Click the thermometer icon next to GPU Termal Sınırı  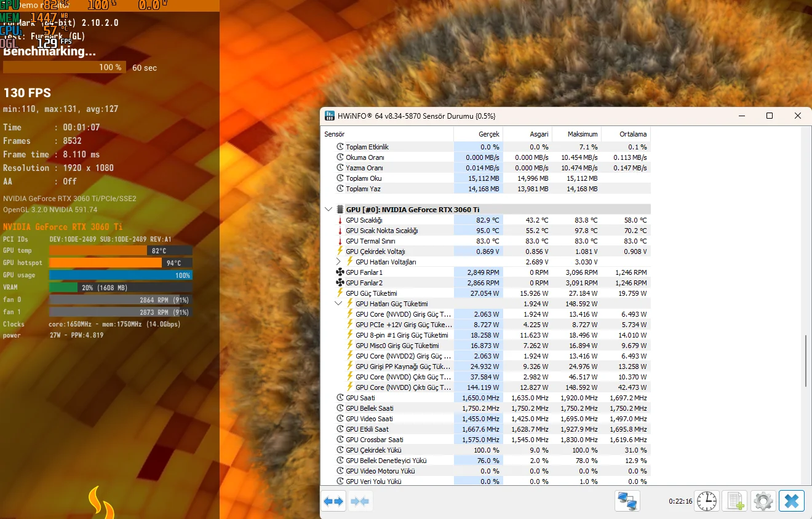pos(340,241)
